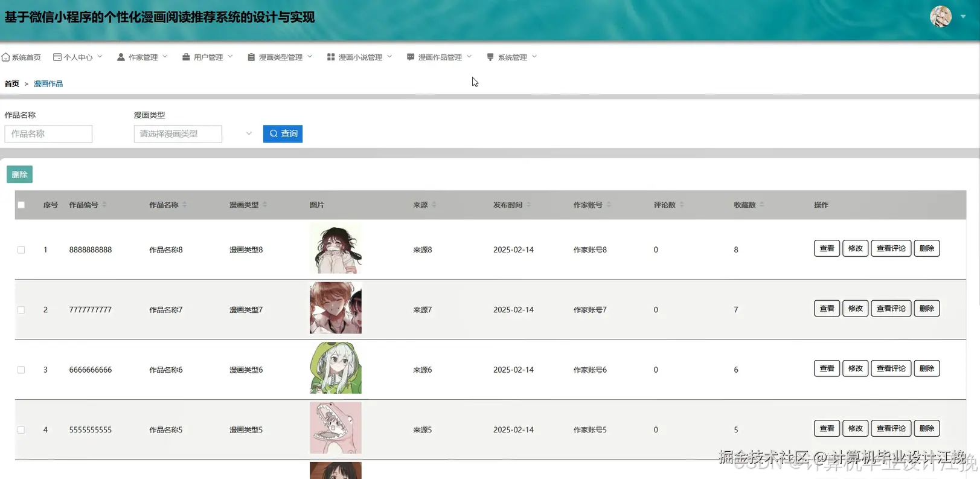Check the row for 作品名称7
This screenshot has height=479, width=980.
pos(21,310)
